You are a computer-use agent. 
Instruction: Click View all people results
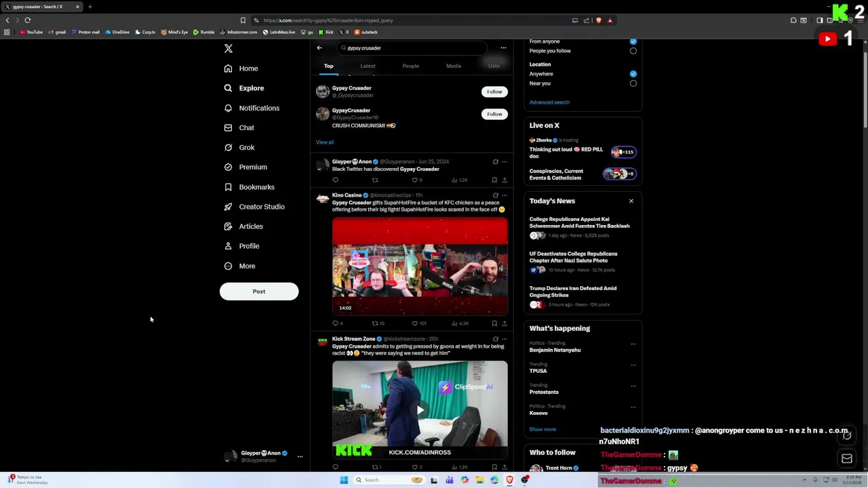click(325, 142)
